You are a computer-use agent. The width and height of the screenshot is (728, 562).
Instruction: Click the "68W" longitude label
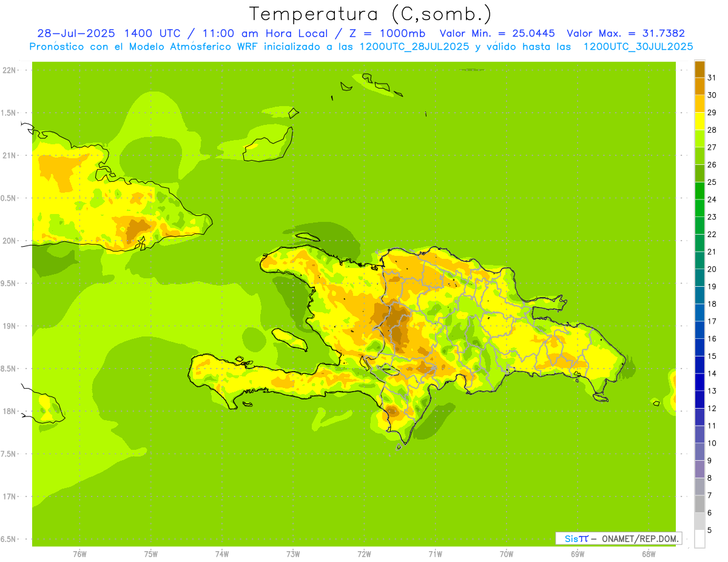(x=648, y=554)
